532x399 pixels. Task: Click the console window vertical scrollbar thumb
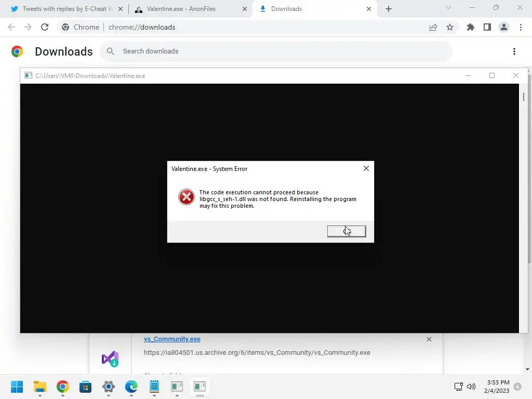click(x=524, y=97)
